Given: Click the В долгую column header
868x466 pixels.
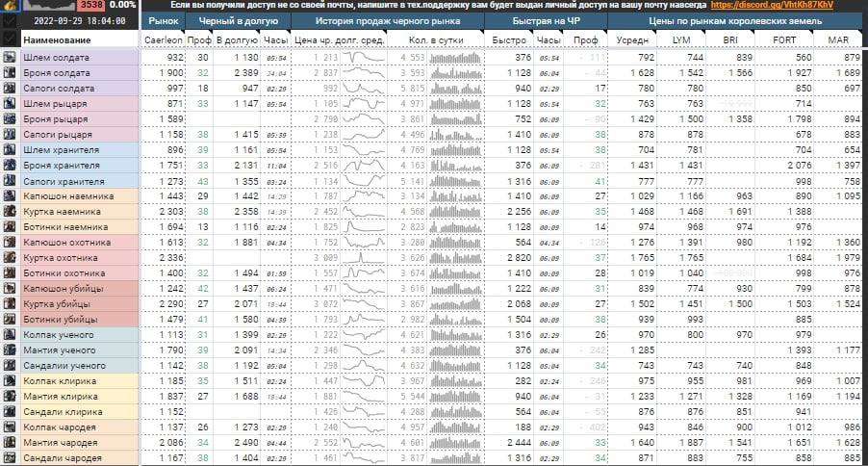Looking at the screenshot, I should (237, 39).
